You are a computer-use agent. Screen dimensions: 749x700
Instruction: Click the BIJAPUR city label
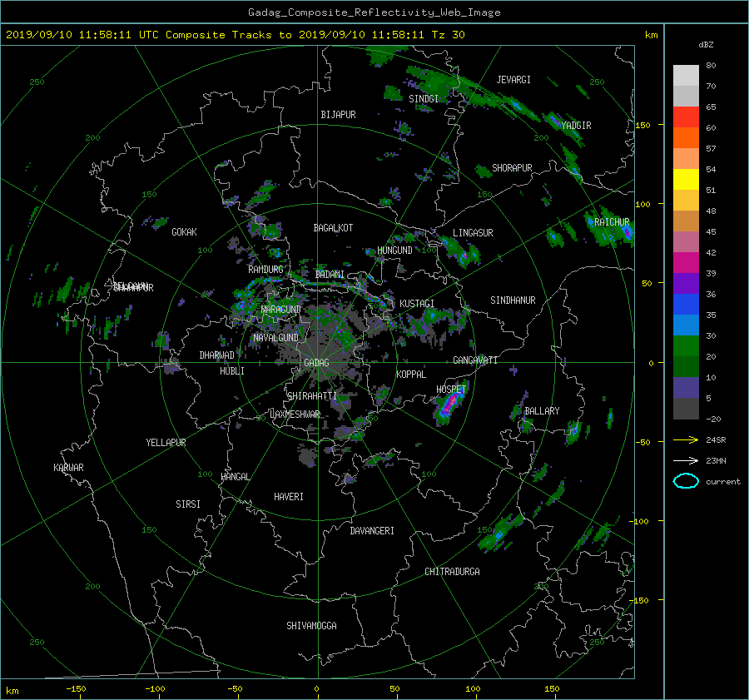click(x=338, y=115)
